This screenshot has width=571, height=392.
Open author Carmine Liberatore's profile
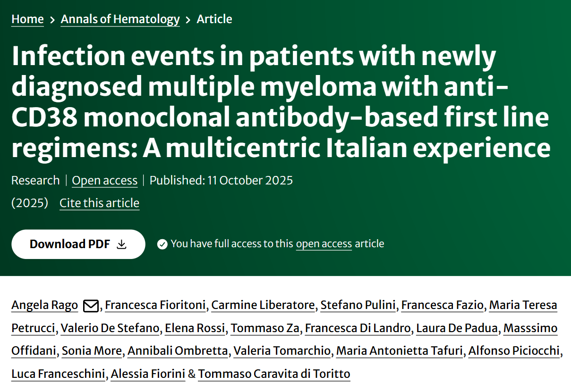pos(263,305)
